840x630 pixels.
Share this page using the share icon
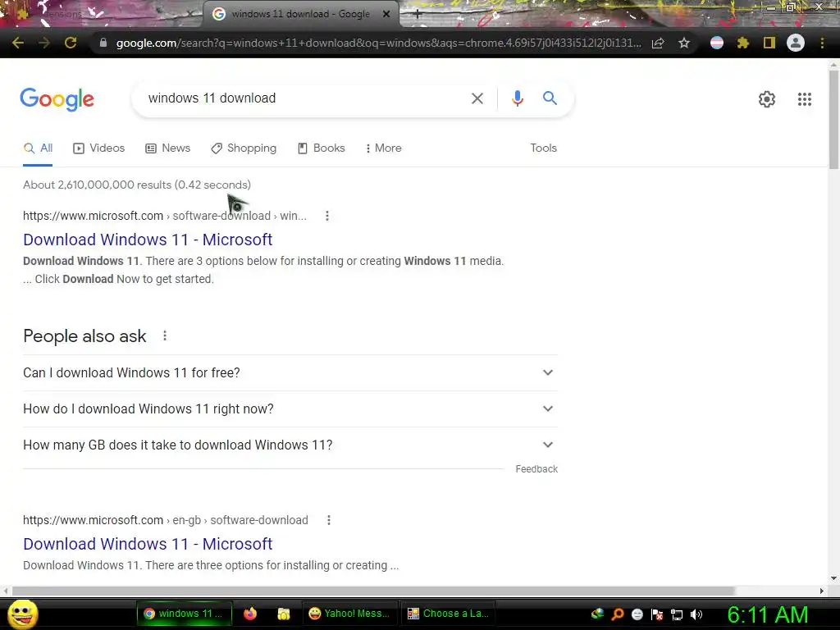(x=658, y=43)
